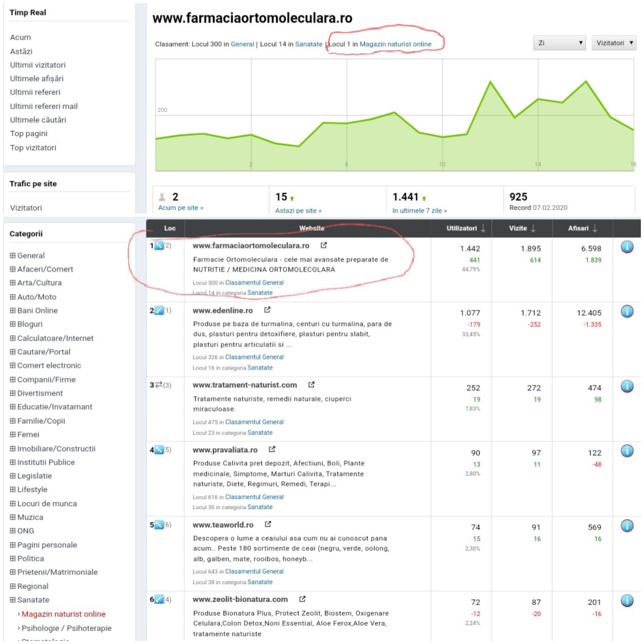Click info icon for teaworld.ro row

pos(627,526)
